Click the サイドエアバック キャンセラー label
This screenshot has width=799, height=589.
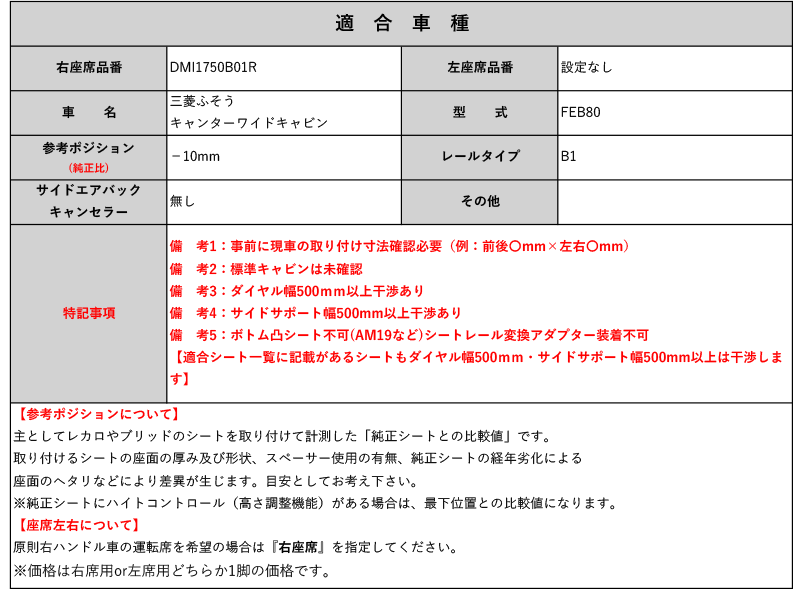tap(89, 201)
